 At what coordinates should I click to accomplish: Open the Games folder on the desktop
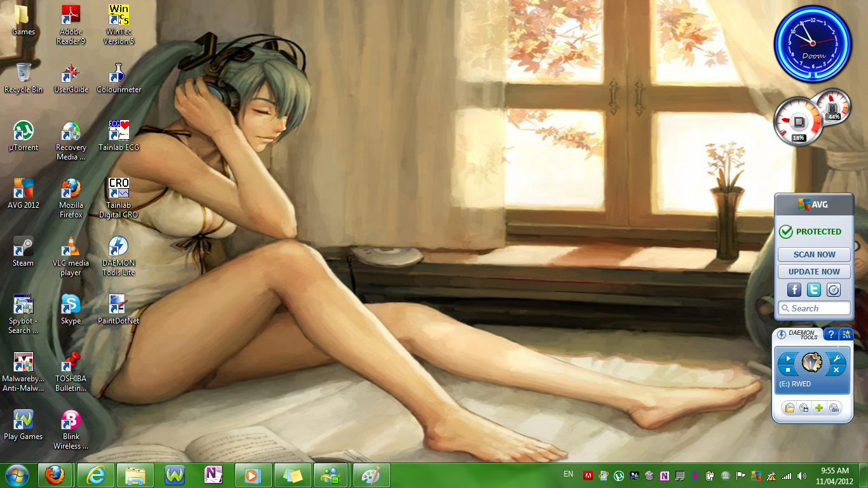click(24, 20)
